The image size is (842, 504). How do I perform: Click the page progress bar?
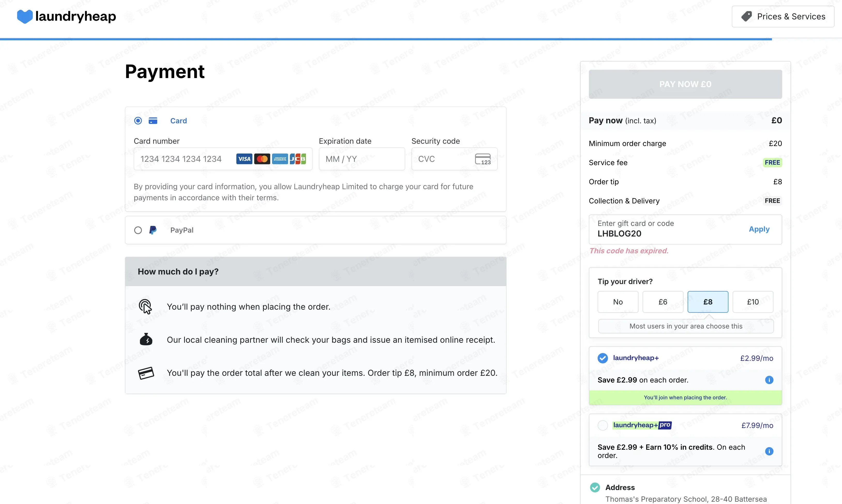point(386,39)
